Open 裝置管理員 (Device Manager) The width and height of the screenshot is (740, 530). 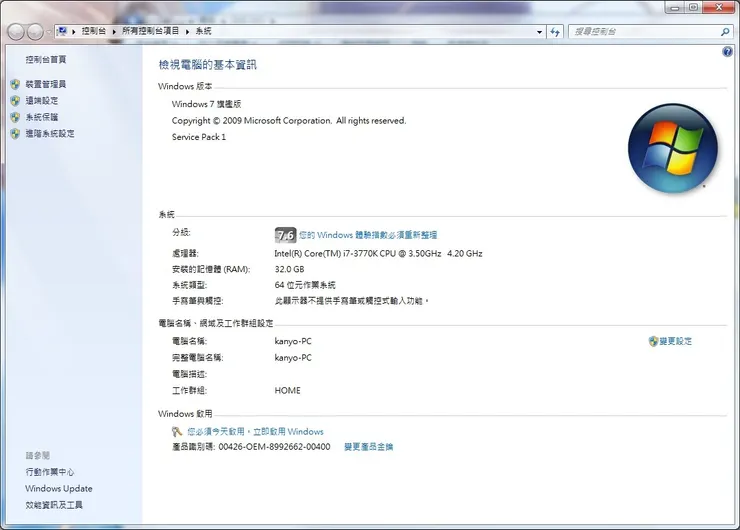tap(46, 84)
